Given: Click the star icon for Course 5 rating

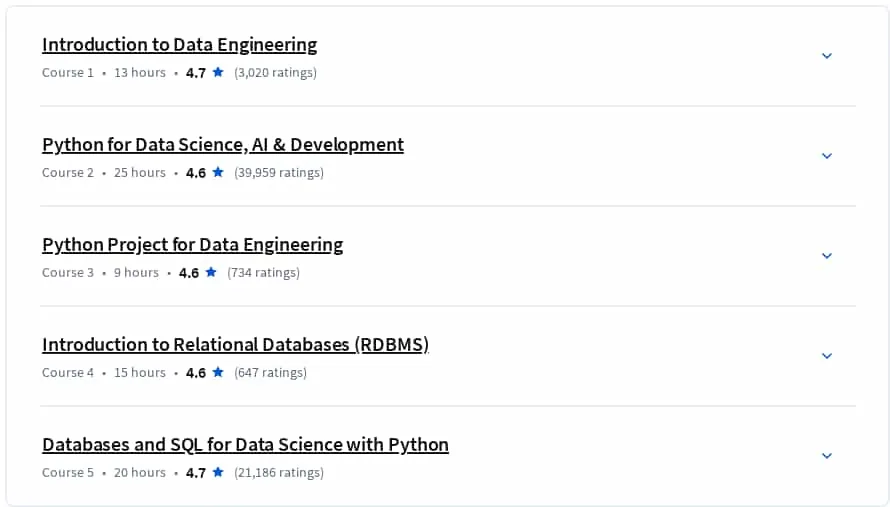Looking at the screenshot, I should (218, 472).
